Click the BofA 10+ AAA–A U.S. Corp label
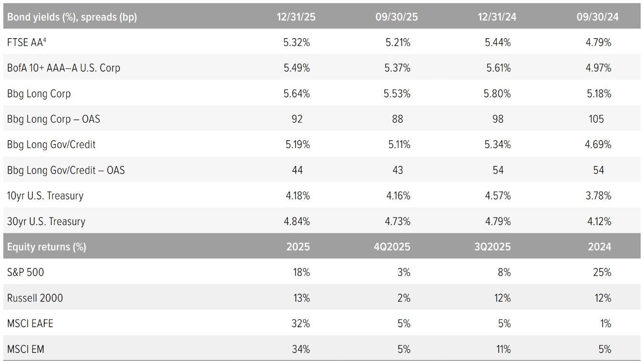 (63, 68)
